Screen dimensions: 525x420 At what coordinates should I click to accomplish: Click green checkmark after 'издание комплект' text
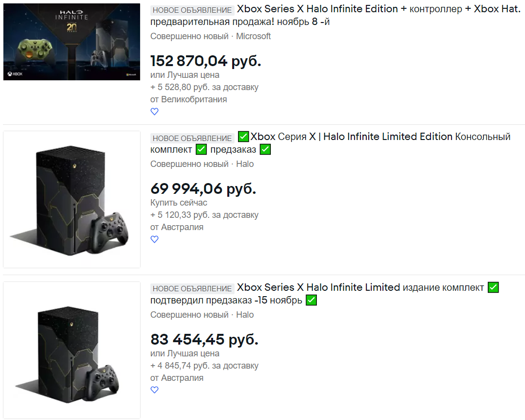coord(493,287)
